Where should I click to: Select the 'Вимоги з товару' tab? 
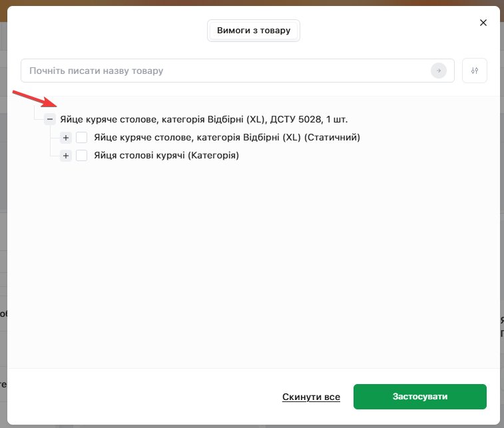click(x=254, y=31)
